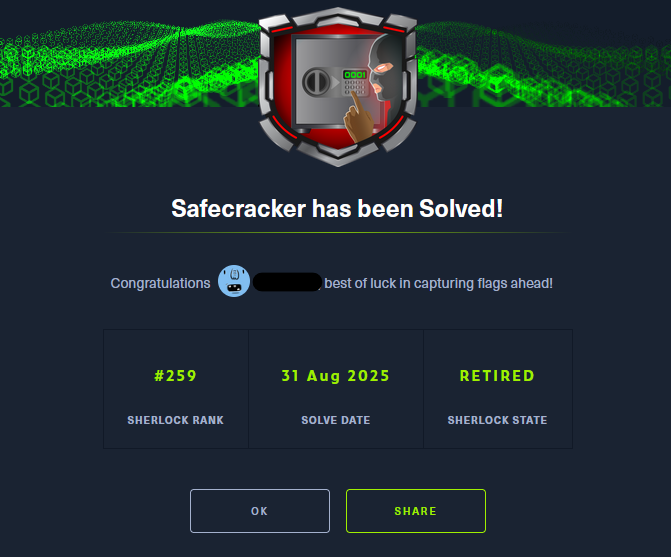This screenshot has height=557, width=671.
Task: Click the safe dial in badge
Action: [x=316, y=82]
